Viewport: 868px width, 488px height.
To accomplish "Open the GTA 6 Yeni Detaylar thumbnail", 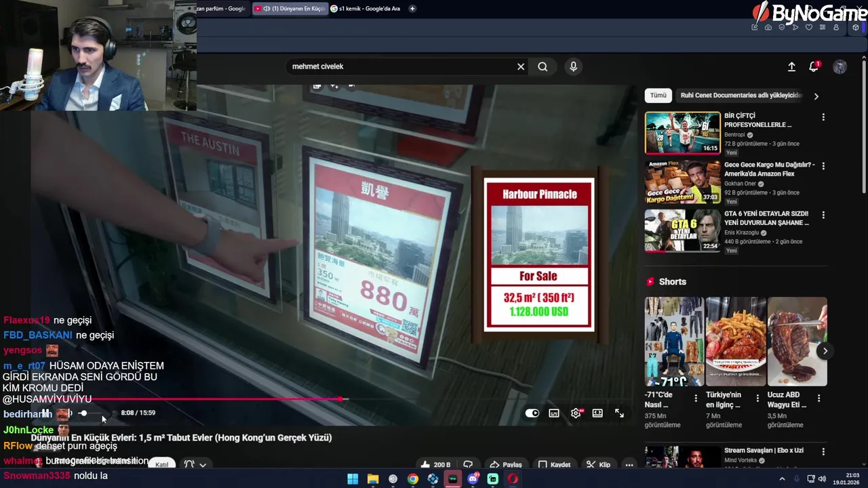I will (x=682, y=230).
